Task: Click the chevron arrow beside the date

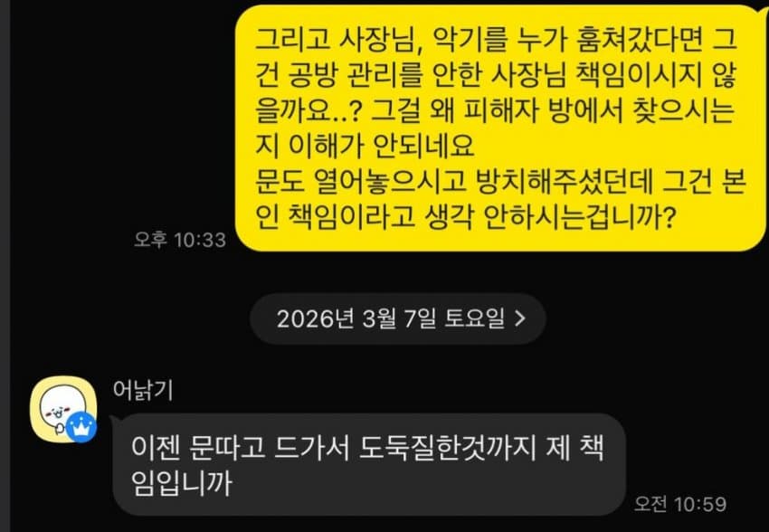Action: (520, 318)
